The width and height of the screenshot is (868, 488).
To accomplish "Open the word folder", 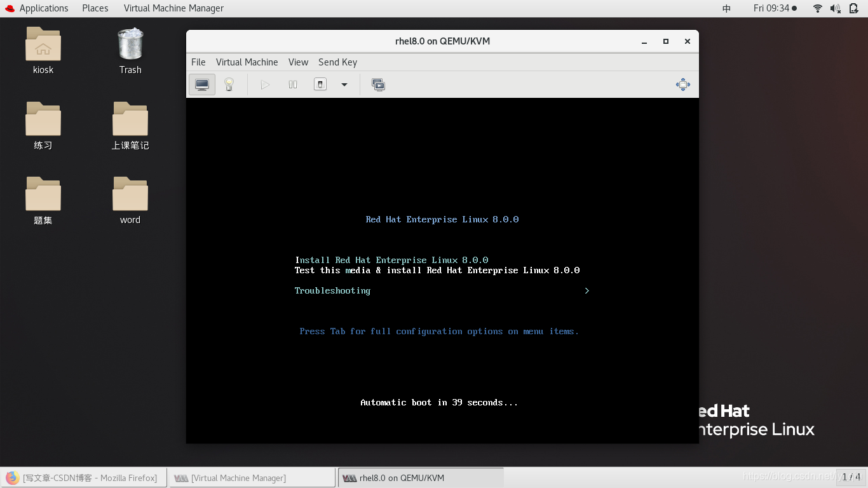I will [130, 200].
